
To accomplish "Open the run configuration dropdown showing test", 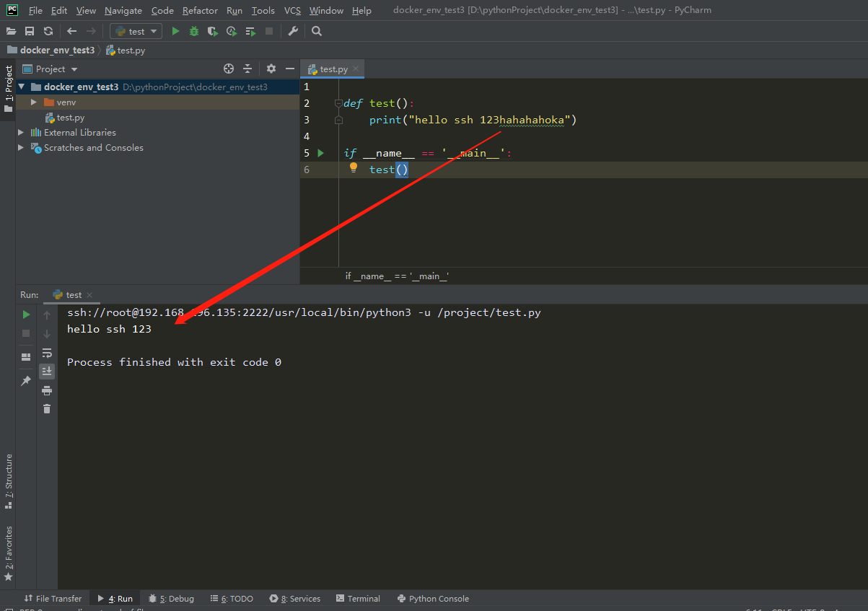I will [x=135, y=31].
